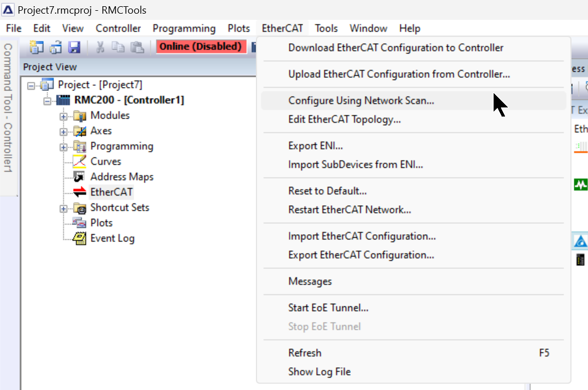Open the Edit menu
588x390 pixels.
point(42,28)
